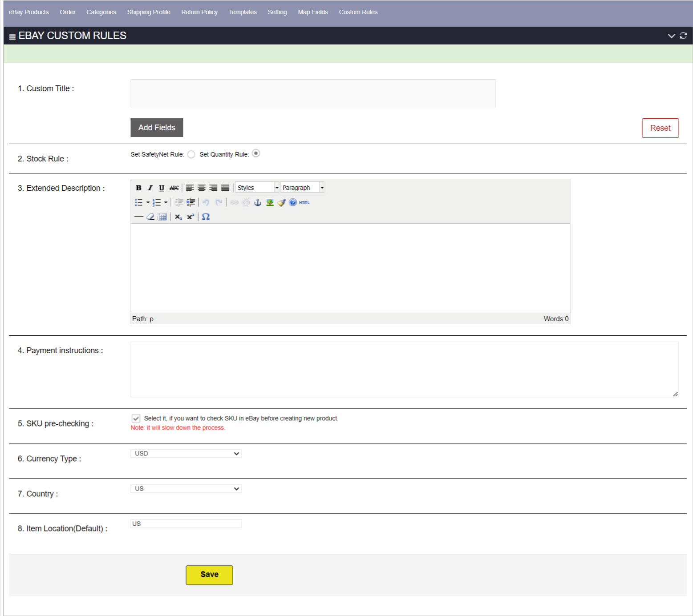Increase paragraph indent

(x=190, y=202)
